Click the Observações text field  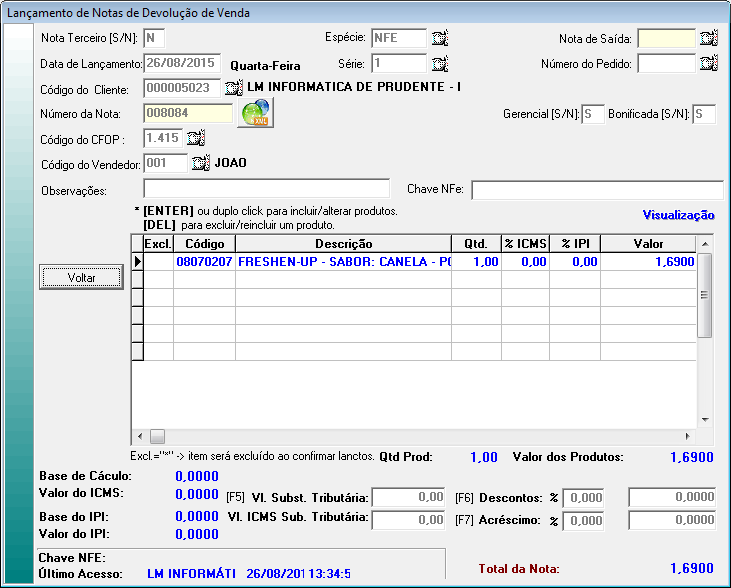266,189
